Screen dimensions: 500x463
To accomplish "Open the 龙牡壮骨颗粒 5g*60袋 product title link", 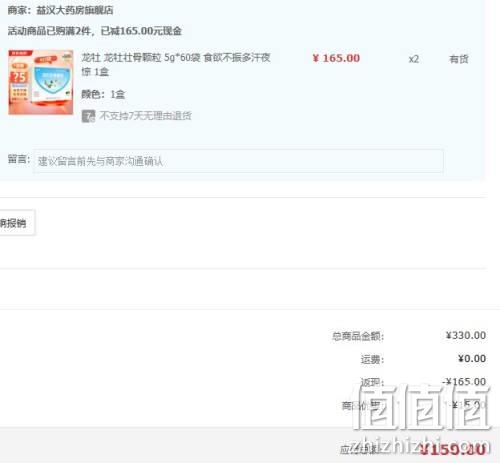I will (x=176, y=64).
